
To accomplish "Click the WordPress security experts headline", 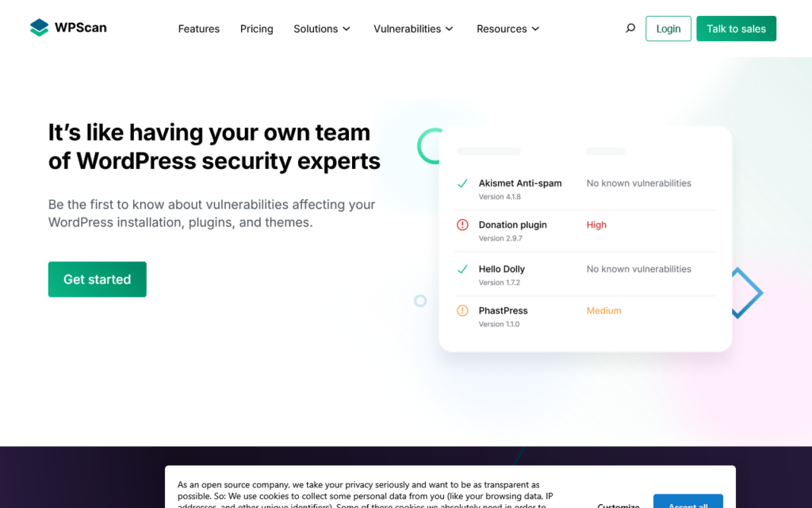I will click(x=214, y=147).
